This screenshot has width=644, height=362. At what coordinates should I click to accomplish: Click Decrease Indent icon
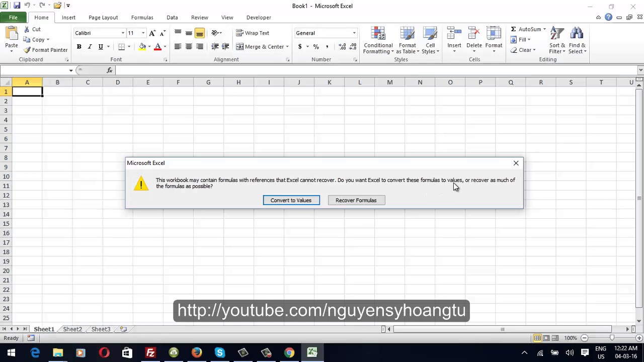click(x=215, y=47)
